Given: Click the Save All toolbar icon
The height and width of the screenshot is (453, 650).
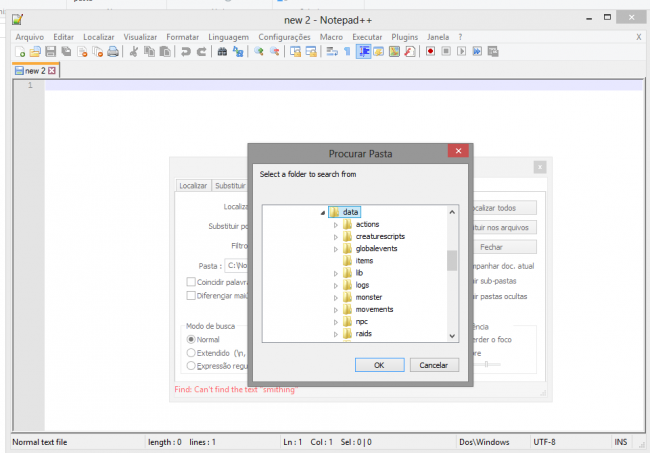Looking at the screenshot, I should tap(66, 51).
